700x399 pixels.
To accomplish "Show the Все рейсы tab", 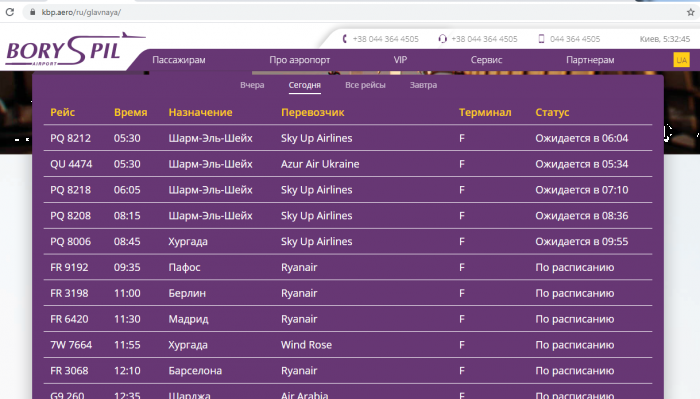I will pyautogui.click(x=365, y=85).
